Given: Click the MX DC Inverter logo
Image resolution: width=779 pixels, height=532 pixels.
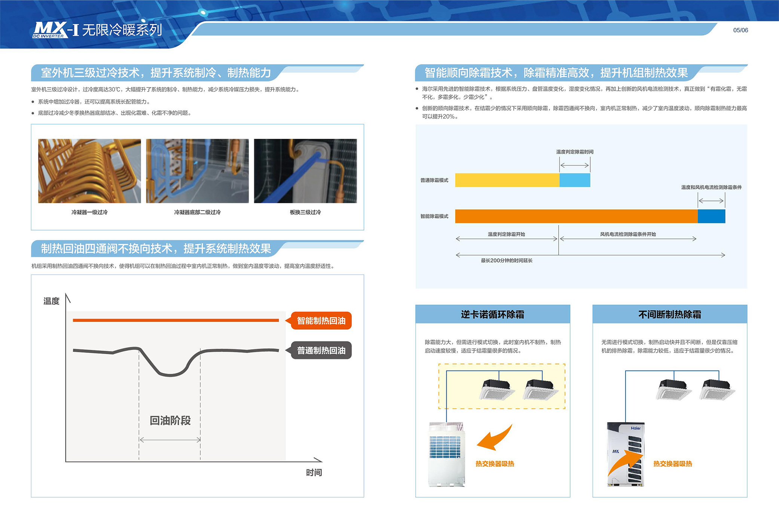Looking at the screenshot, I should pos(51,30).
